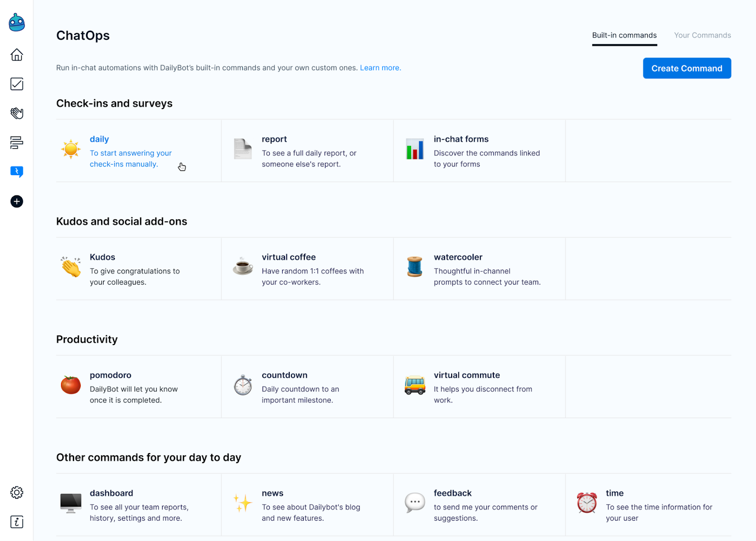Click the bar chart icon for in-chat forms
The height and width of the screenshot is (541, 756).
[x=415, y=149]
